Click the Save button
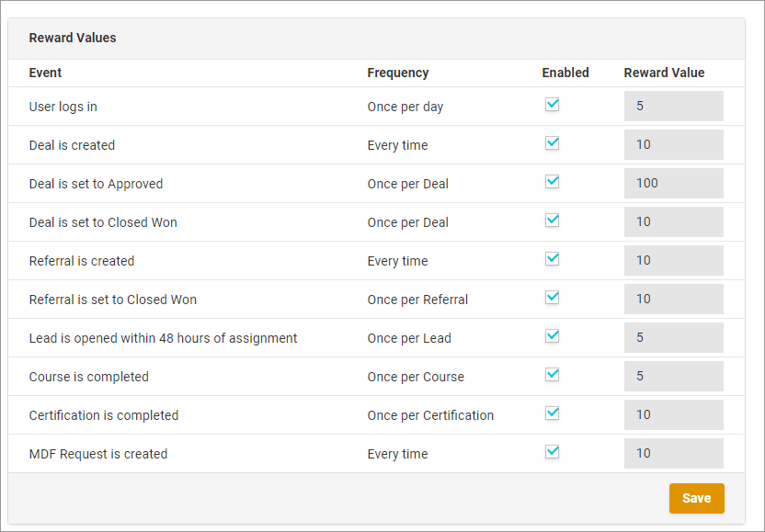The image size is (765, 532). click(x=697, y=498)
